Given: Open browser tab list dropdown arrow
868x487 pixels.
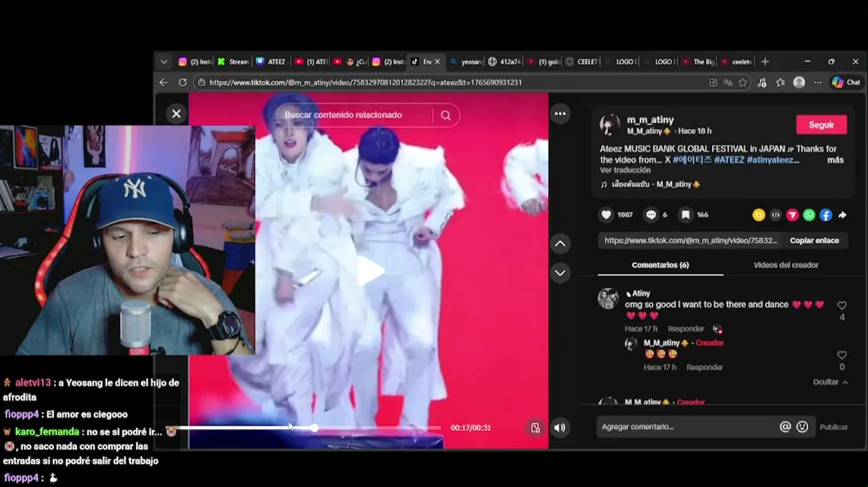Looking at the screenshot, I should (x=164, y=62).
